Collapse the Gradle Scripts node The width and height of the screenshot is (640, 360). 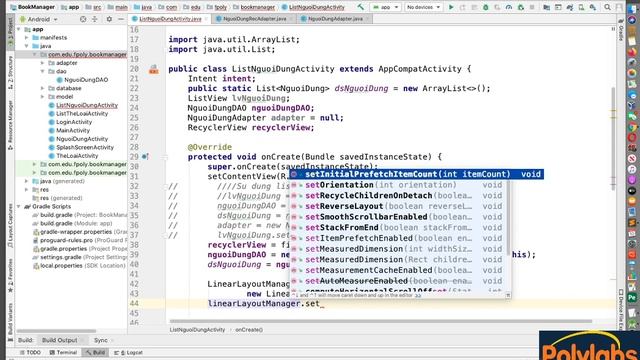point(19,207)
